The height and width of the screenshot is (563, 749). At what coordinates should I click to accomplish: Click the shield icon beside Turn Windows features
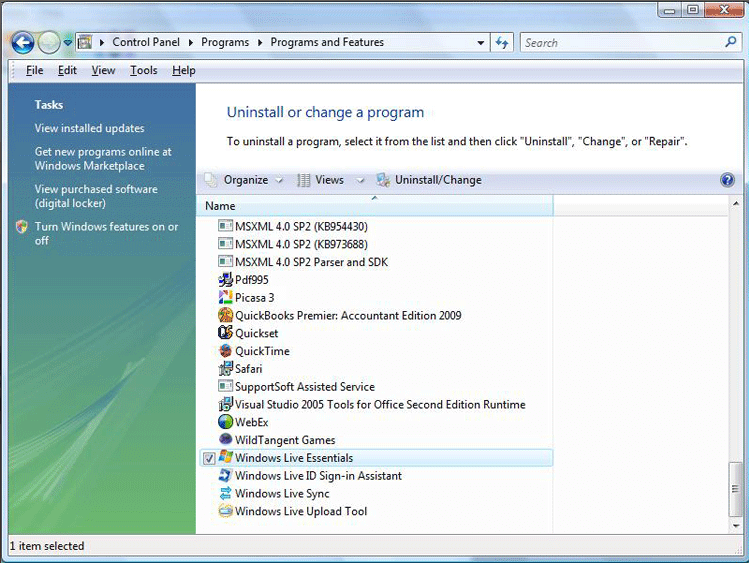click(21, 227)
